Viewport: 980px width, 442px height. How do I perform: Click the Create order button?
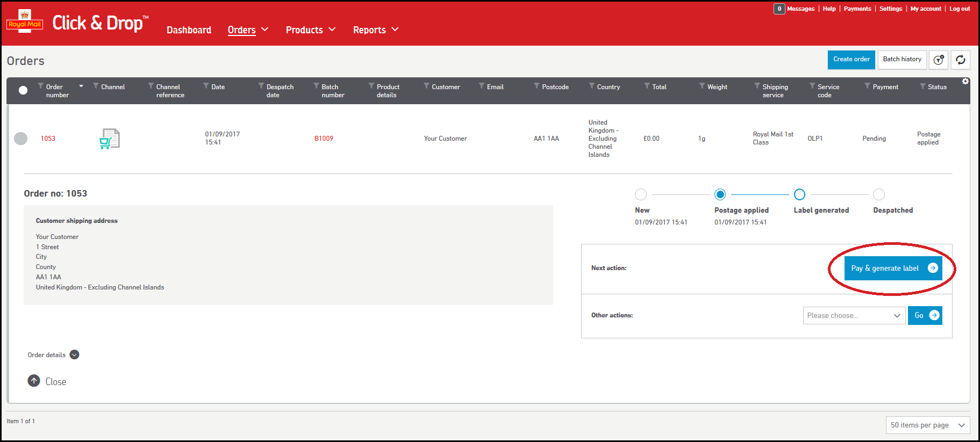[x=851, y=60]
